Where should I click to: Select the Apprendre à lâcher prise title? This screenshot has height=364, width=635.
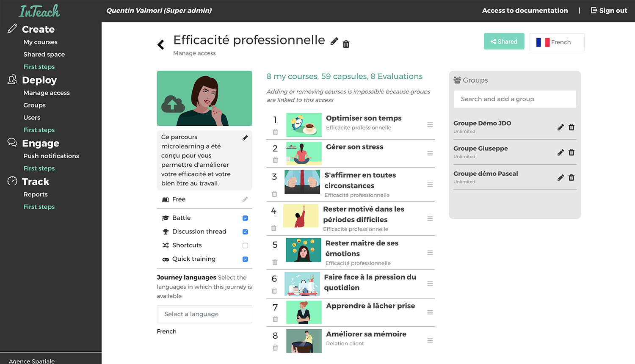(370, 306)
